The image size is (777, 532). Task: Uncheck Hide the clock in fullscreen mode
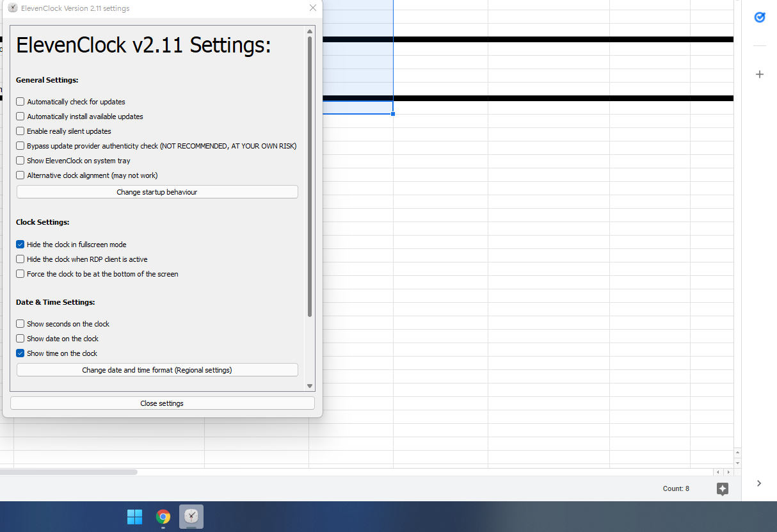20,244
